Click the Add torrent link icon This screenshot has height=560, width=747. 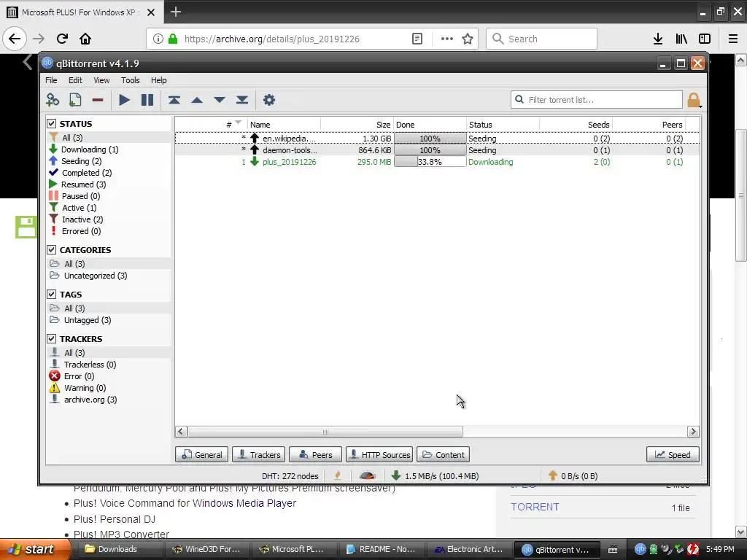click(x=53, y=100)
